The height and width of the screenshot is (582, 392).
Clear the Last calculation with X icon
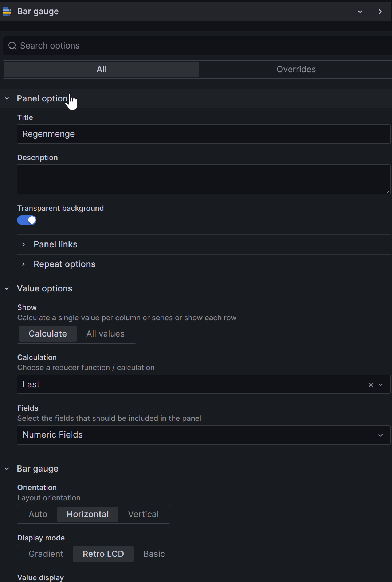(x=371, y=385)
